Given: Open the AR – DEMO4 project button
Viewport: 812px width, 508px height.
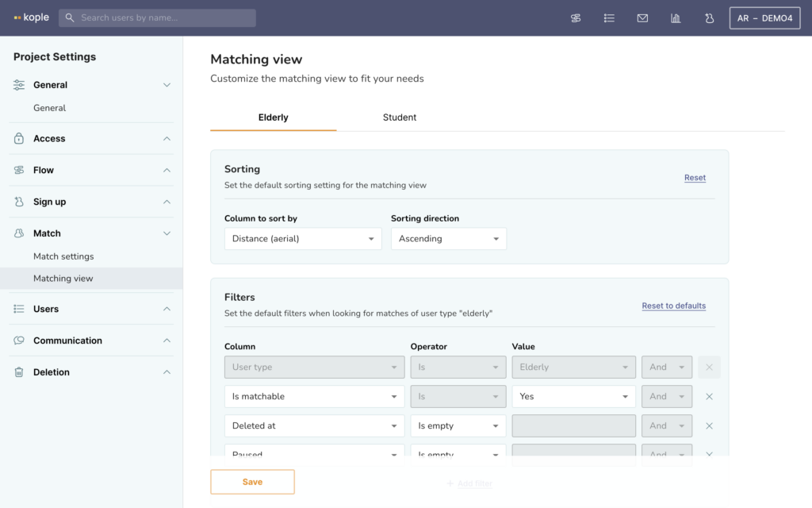Looking at the screenshot, I should 765,18.
